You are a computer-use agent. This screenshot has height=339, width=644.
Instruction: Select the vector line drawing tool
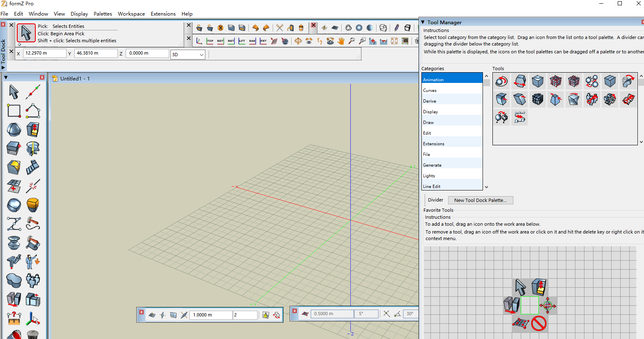click(32, 92)
